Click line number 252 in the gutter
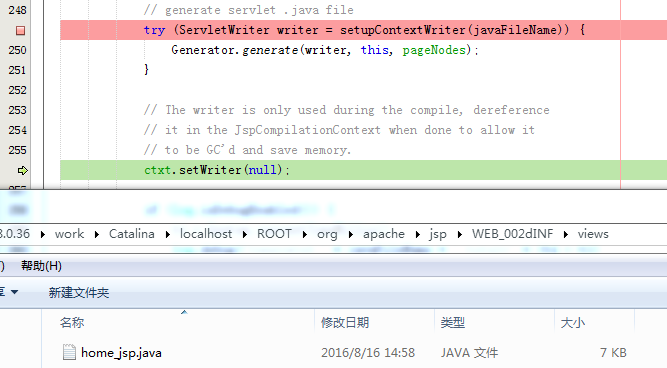The height and width of the screenshot is (368, 667). tap(17, 90)
